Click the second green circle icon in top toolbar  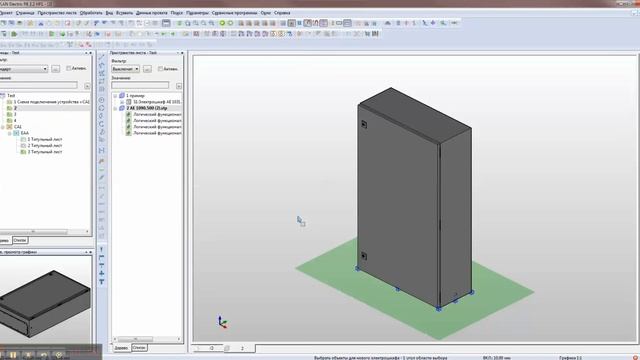tap(230, 23)
